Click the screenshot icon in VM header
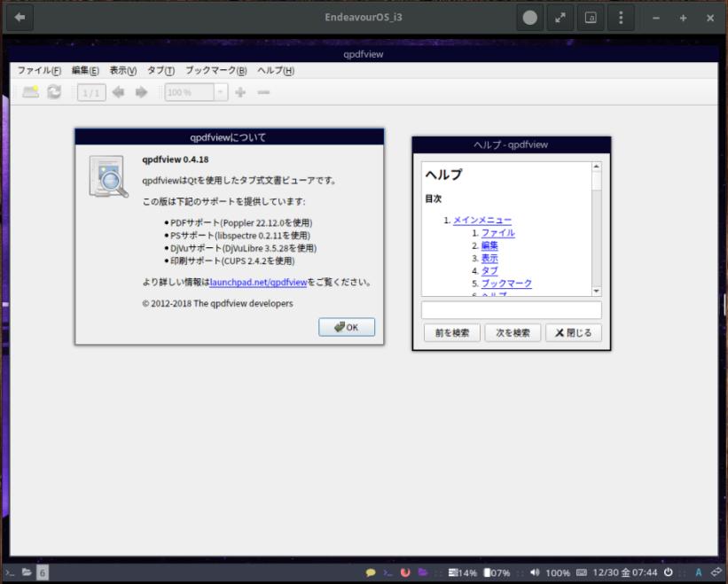 point(591,18)
